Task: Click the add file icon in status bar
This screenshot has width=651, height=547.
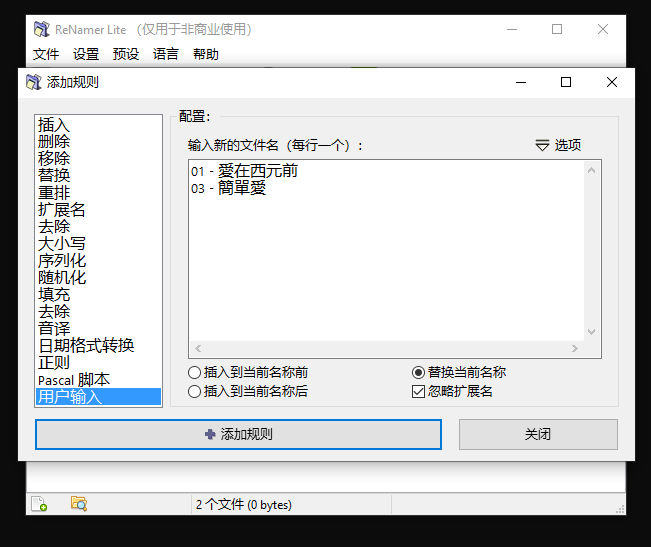Action: 39,504
